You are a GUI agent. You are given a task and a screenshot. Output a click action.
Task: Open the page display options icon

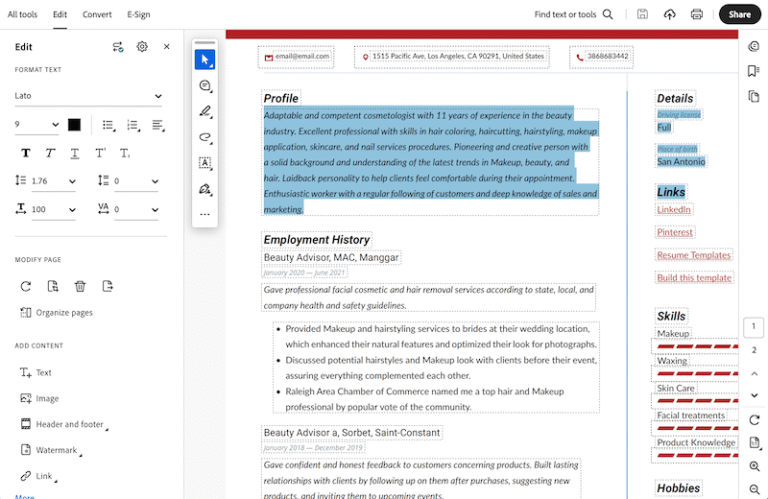coord(754,443)
